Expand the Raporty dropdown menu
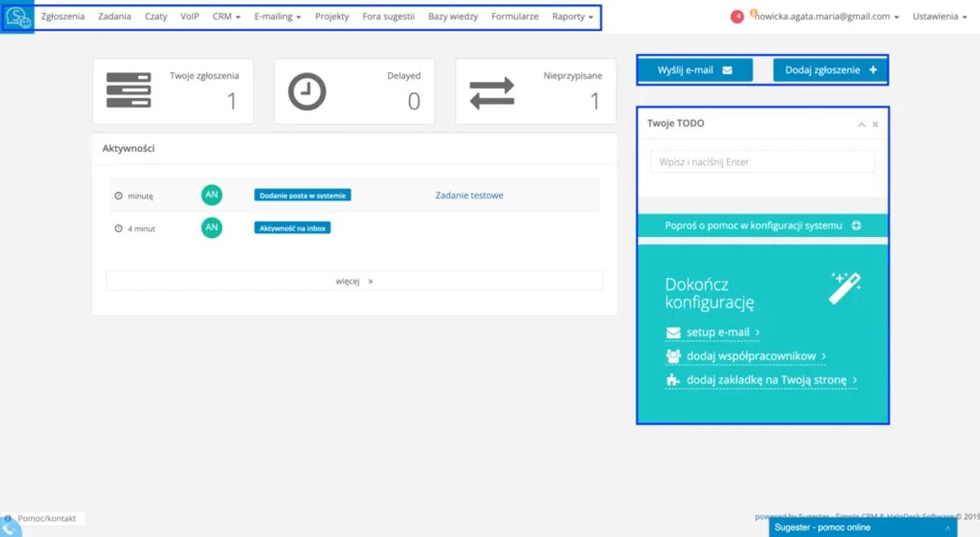Image resolution: width=980 pixels, height=537 pixels. click(x=572, y=16)
